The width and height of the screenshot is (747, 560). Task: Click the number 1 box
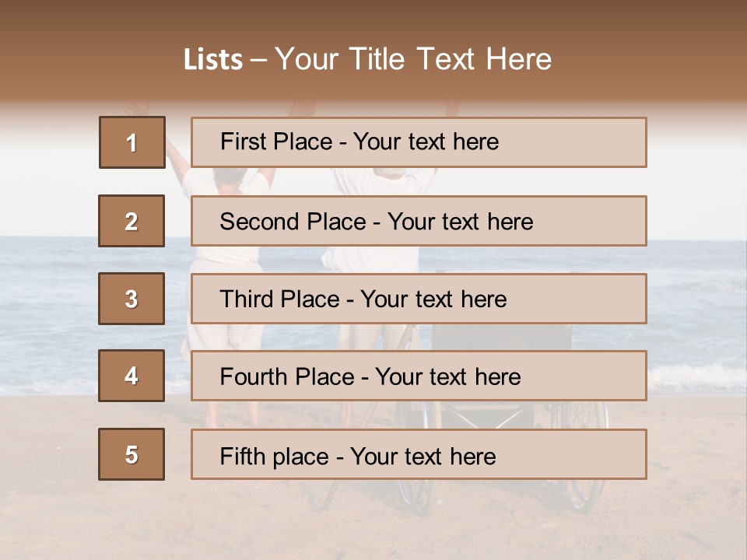point(132,142)
